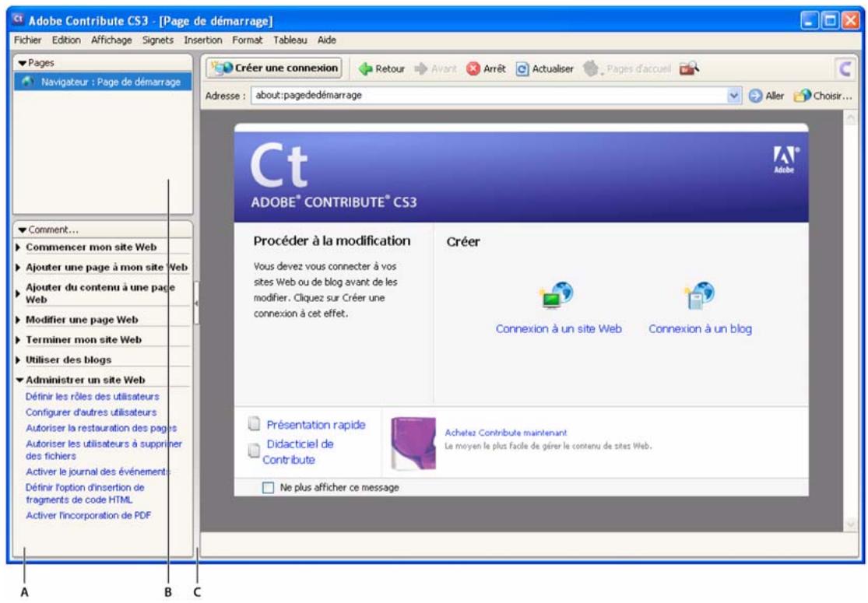
Task: Open the Adresse dropdown arrow
Action: [x=733, y=95]
